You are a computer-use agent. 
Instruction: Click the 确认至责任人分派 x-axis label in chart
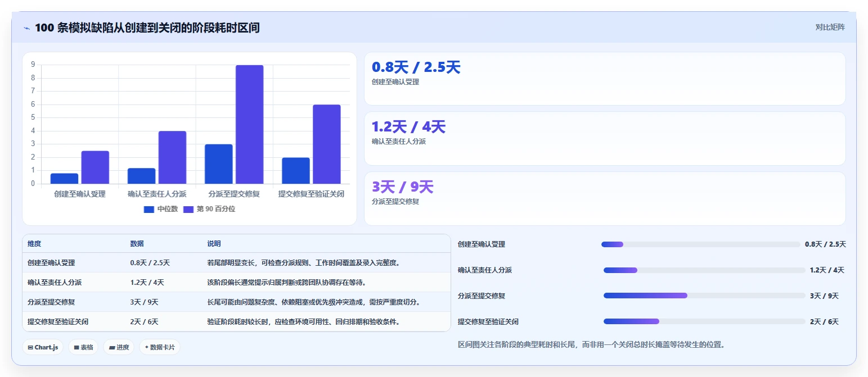coord(157,194)
